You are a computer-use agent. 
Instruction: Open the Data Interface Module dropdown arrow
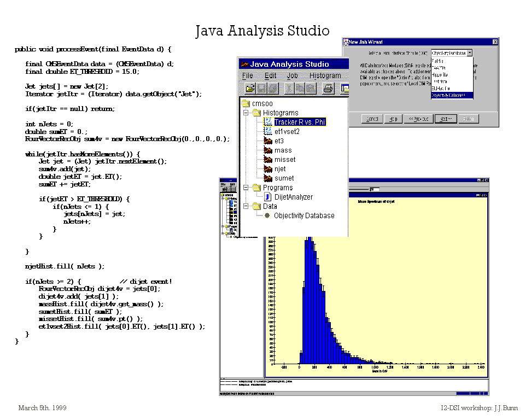click(470, 53)
